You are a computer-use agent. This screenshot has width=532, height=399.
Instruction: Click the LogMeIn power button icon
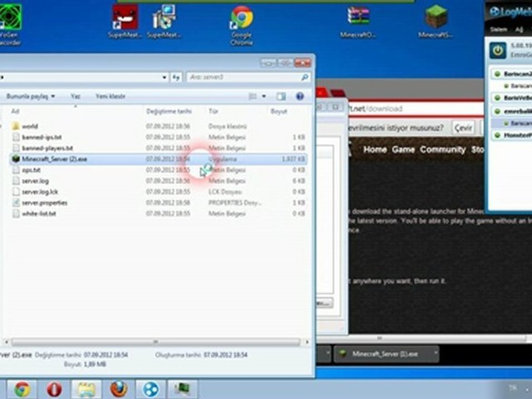498,50
